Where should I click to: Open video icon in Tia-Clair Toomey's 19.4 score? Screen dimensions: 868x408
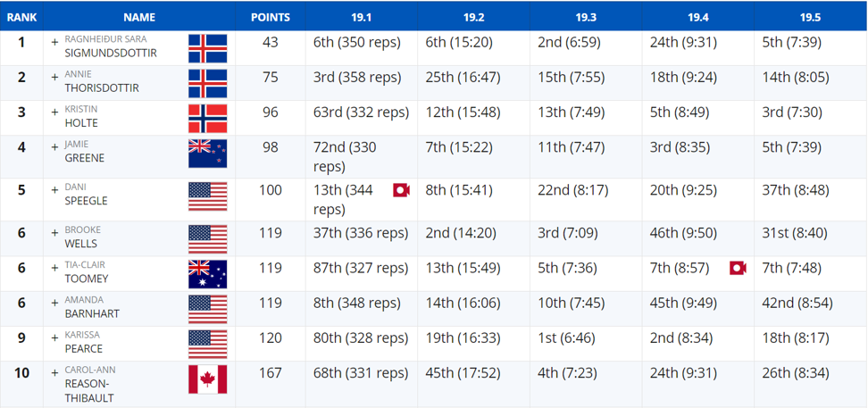coord(738,269)
